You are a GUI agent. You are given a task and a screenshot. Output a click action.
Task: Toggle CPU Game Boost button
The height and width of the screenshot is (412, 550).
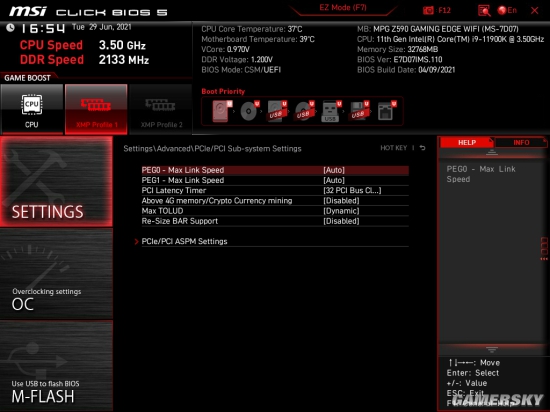click(x=32, y=109)
